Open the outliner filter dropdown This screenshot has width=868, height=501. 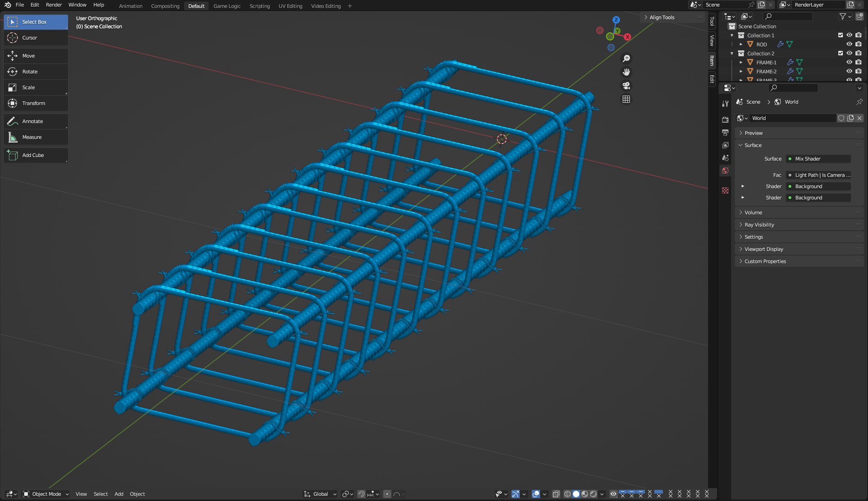[845, 17]
